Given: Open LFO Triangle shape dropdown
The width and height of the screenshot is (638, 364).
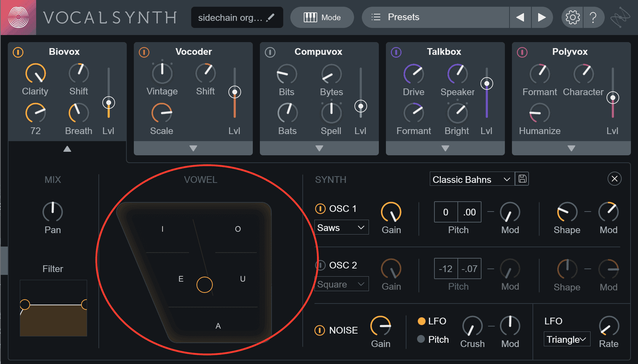Looking at the screenshot, I should [567, 339].
